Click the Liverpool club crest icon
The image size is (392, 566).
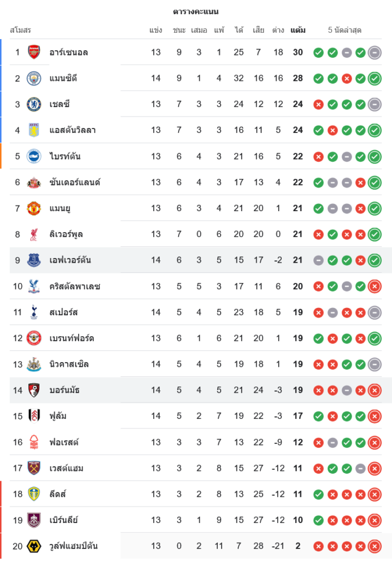[34, 234]
